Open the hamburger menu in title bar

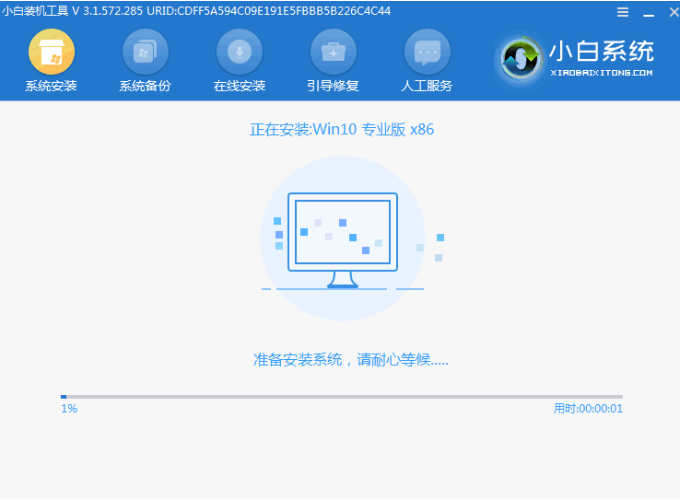pyautogui.click(x=624, y=12)
